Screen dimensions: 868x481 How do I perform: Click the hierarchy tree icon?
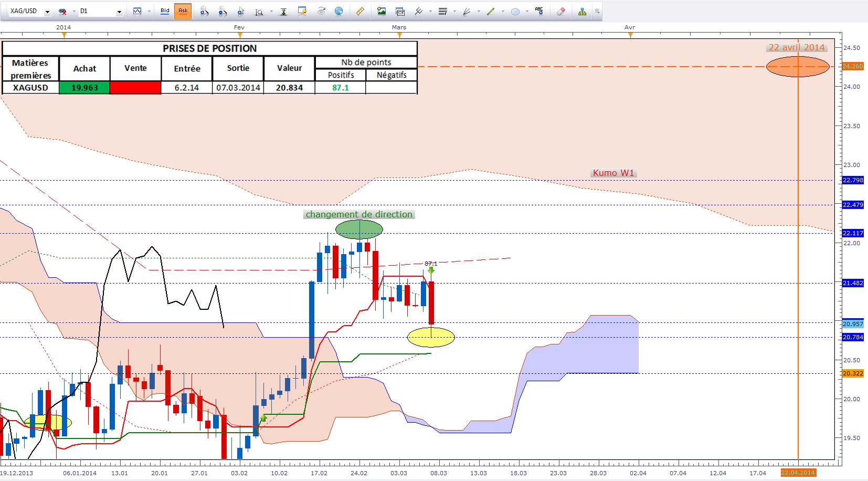pyautogui.click(x=582, y=12)
